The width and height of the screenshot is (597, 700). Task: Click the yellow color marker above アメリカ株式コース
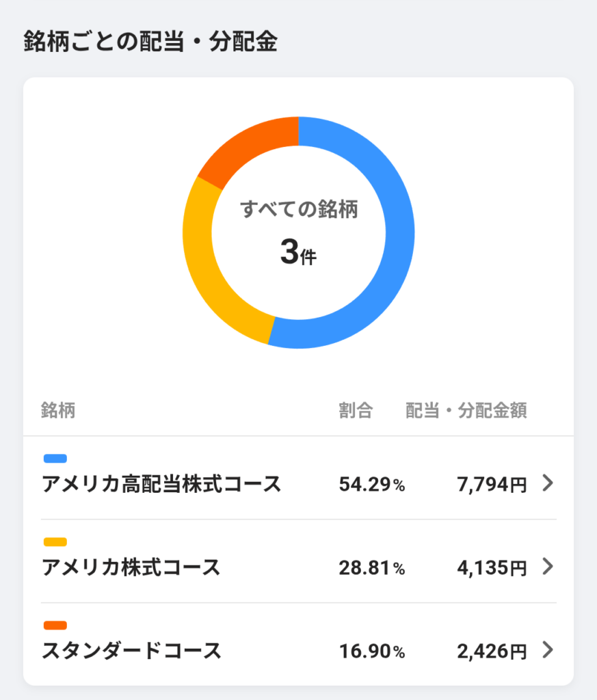point(55,542)
